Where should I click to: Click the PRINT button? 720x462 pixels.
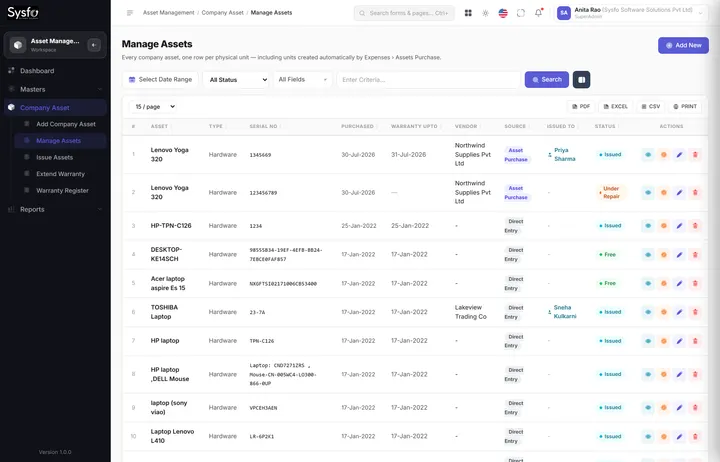685,107
